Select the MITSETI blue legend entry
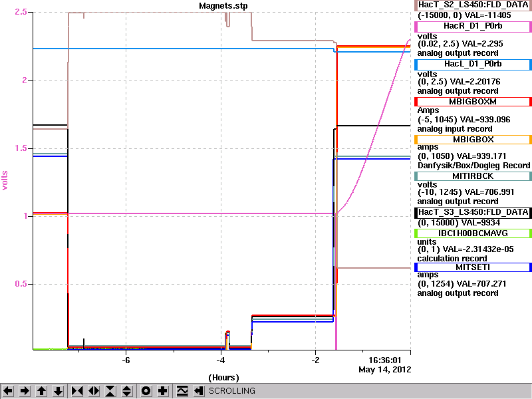This screenshot has width=532, height=399. click(x=473, y=267)
